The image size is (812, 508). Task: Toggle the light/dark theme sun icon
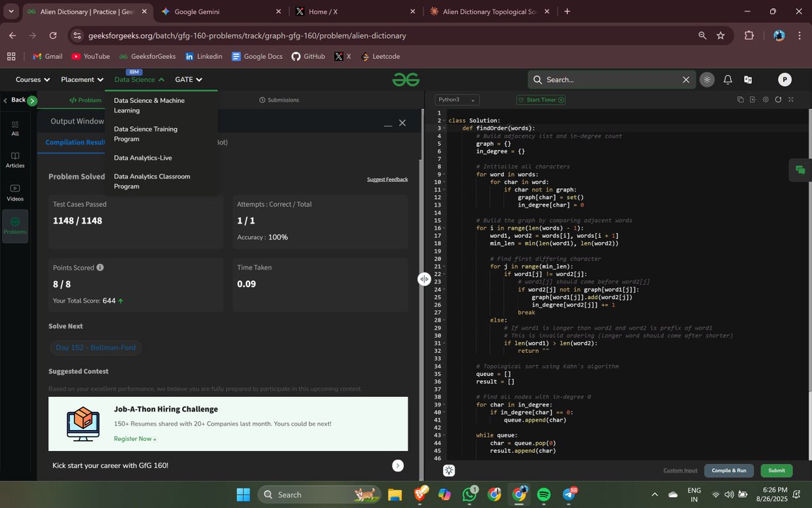[707, 80]
